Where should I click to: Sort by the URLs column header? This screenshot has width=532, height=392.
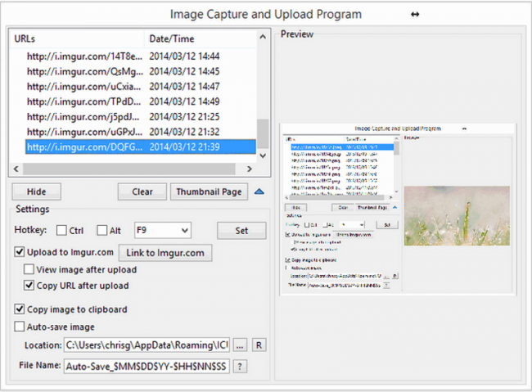click(77, 38)
